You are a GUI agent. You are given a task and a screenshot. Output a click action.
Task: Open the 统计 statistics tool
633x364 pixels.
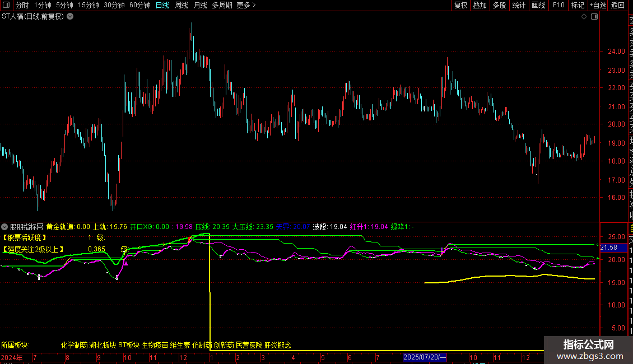click(519, 5)
